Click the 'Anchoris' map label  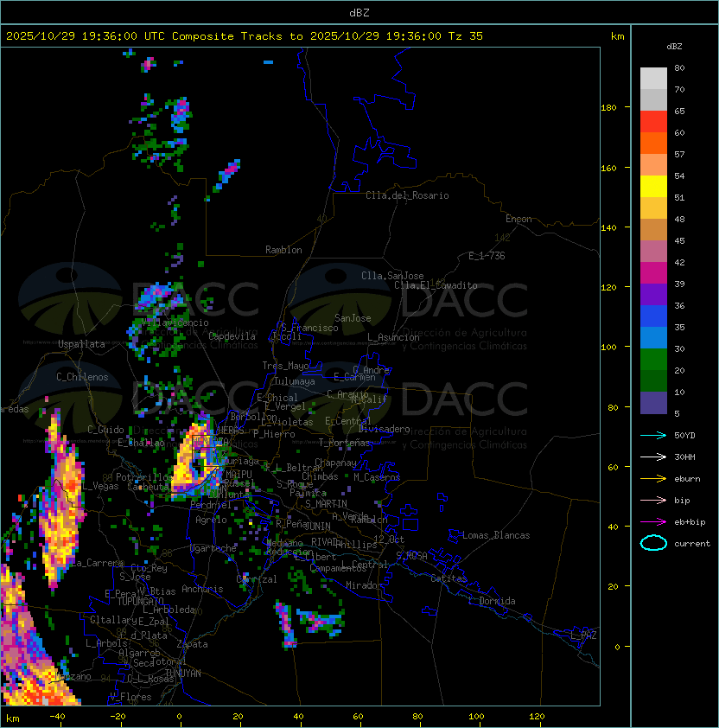click(x=202, y=589)
